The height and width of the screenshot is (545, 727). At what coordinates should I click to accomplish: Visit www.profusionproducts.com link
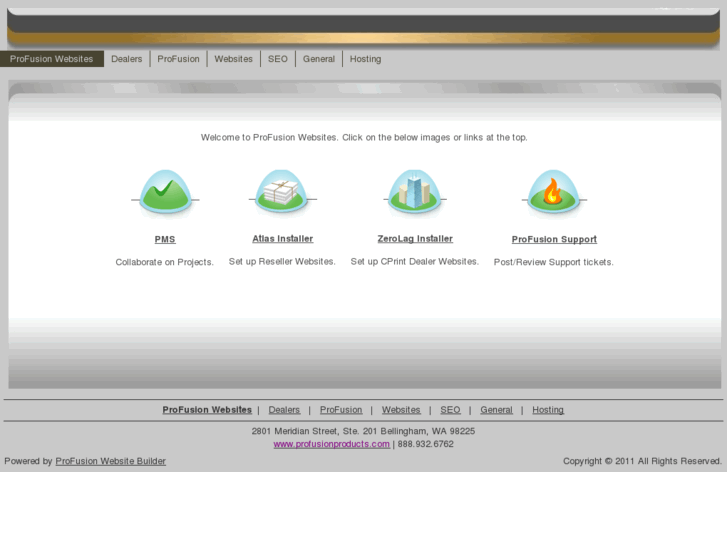(332, 444)
